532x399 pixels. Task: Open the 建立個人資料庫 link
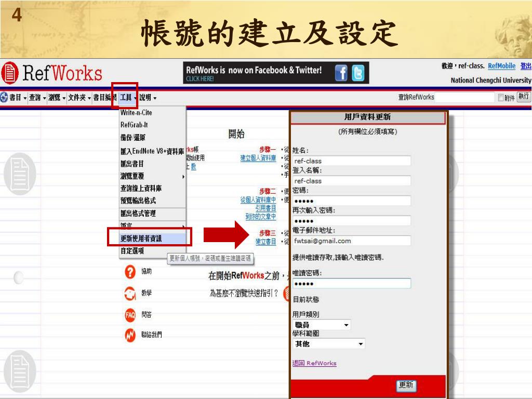258,158
